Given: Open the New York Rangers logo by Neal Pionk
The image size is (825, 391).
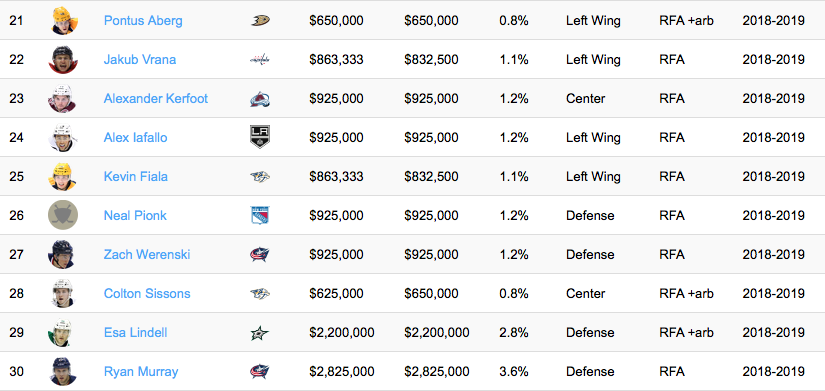Looking at the screenshot, I should [x=260, y=215].
